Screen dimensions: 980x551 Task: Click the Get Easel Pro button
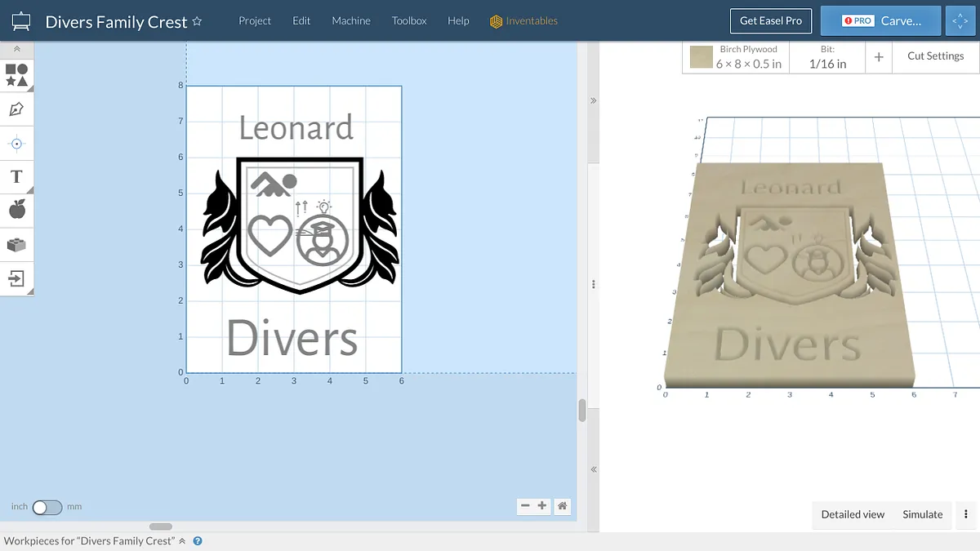pos(770,21)
